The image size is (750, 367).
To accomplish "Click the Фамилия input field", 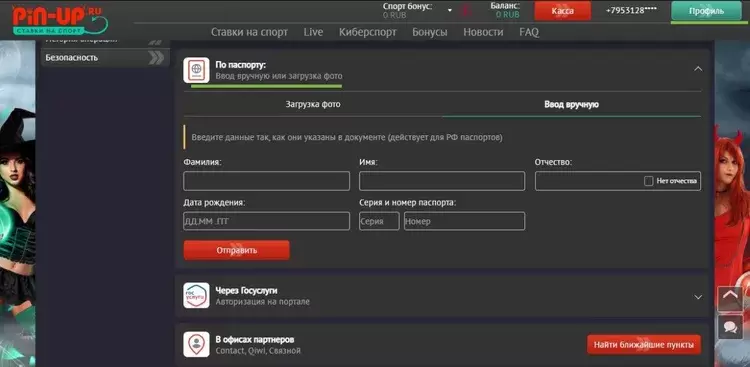I will (x=266, y=181).
